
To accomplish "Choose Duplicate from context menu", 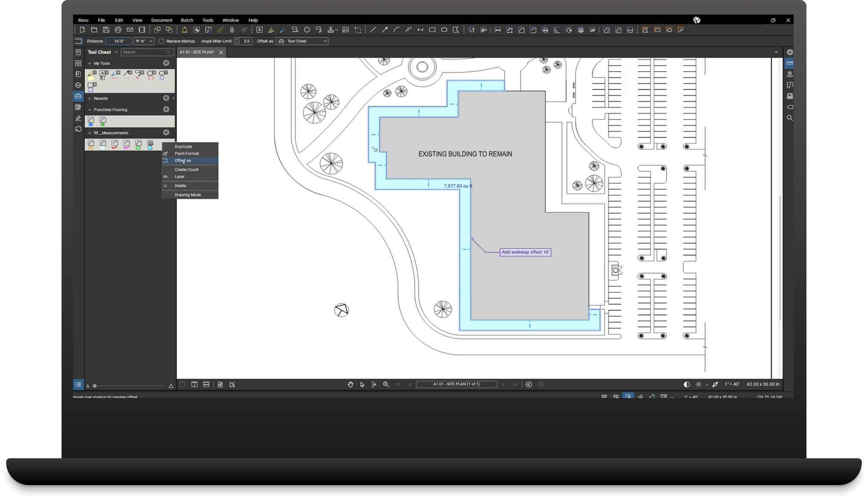I will click(x=190, y=147).
